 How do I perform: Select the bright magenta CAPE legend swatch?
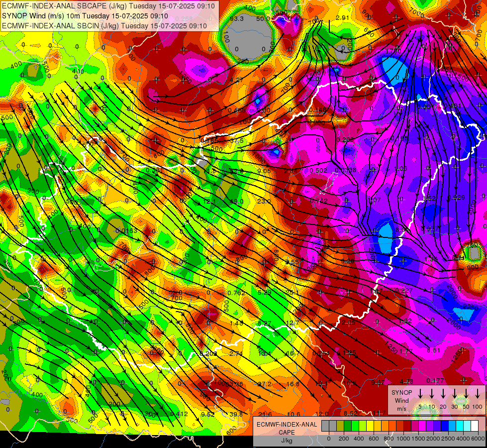click(422, 426)
